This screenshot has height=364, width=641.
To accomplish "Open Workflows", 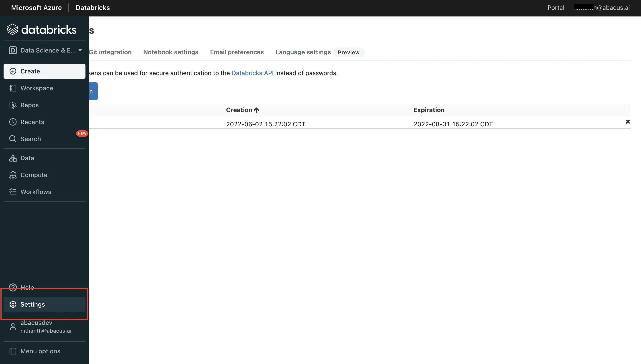I will point(36,192).
